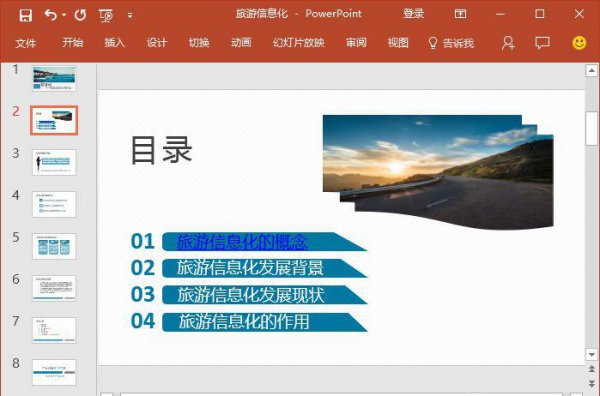This screenshot has height=396, width=600.
Task: Open Customize Quick Access Toolbar dropdown
Action: tap(130, 15)
